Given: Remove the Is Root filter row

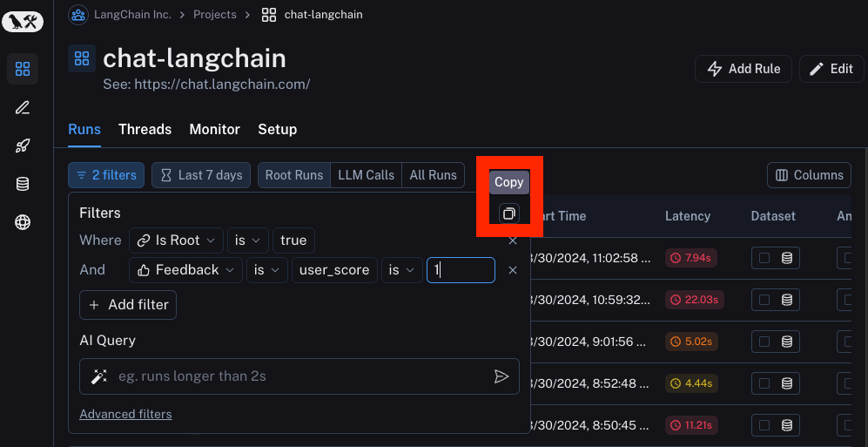Looking at the screenshot, I should (513, 240).
